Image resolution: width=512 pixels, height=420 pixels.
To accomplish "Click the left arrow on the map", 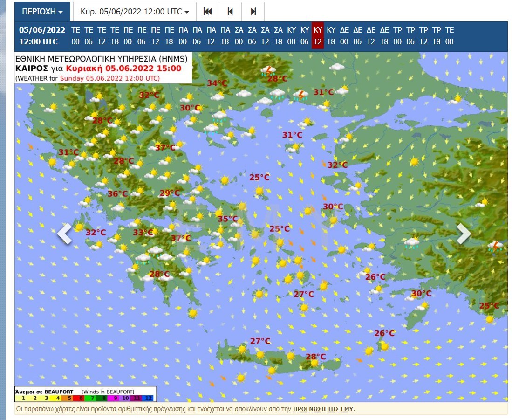I will (x=65, y=234).
